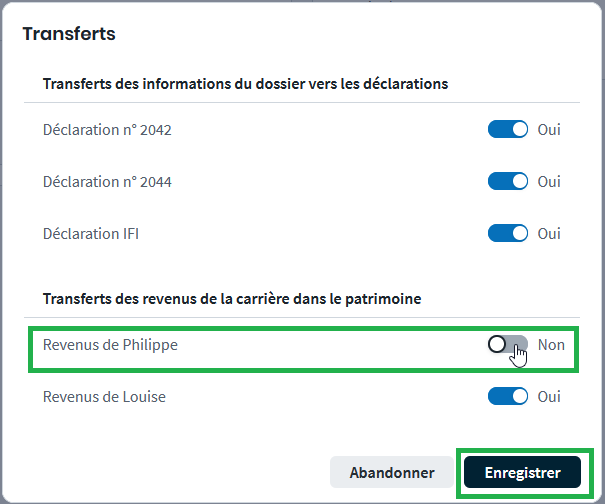Click the Revenus de Louise label
This screenshot has width=605, height=504.
[104, 397]
